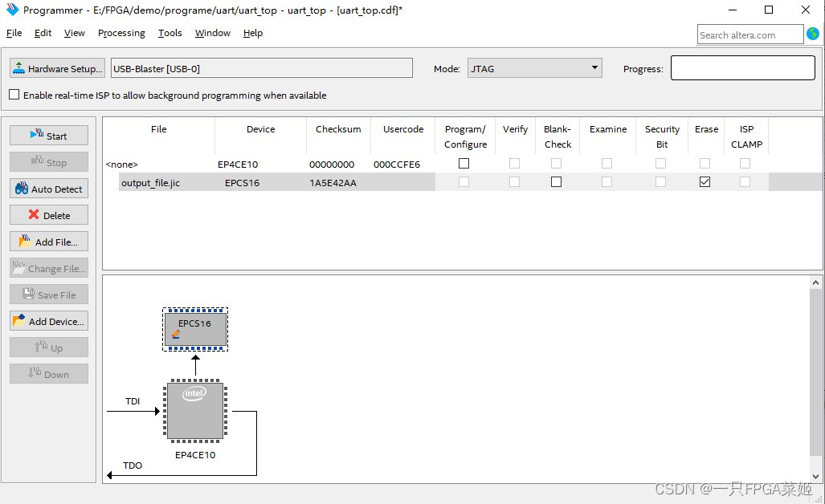
Task: Click the chain diagram scrollbar up arrow
Action: 815,282
